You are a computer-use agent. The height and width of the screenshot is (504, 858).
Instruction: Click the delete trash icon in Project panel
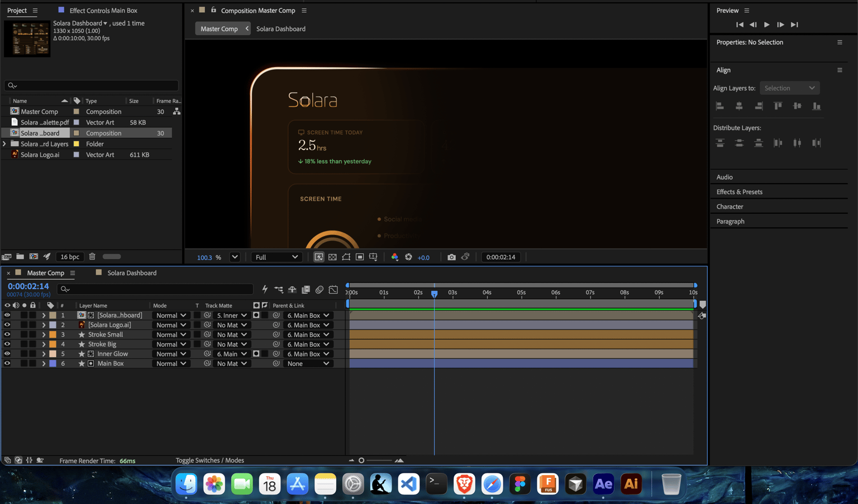tap(92, 257)
